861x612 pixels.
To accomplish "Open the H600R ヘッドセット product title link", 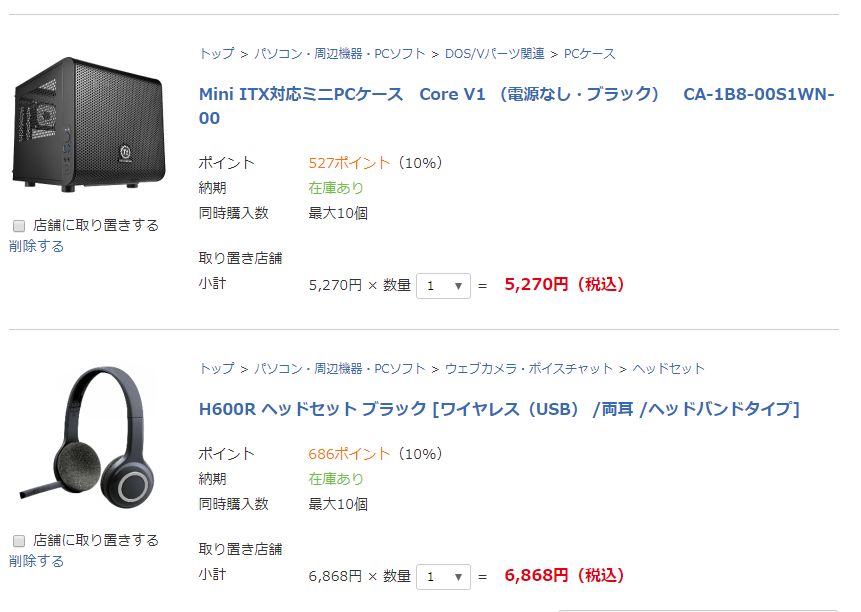I will pos(499,409).
